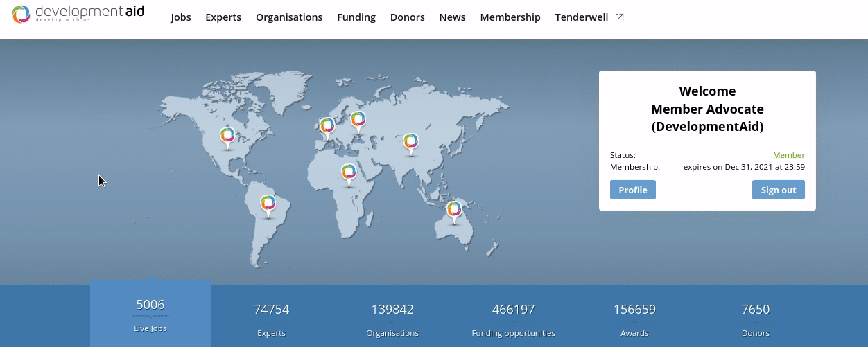Image resolution: width=868 pixels, height=347 pixels.
Task: Click the DevelopmentAid logo
Action: (x=78, y=14)
